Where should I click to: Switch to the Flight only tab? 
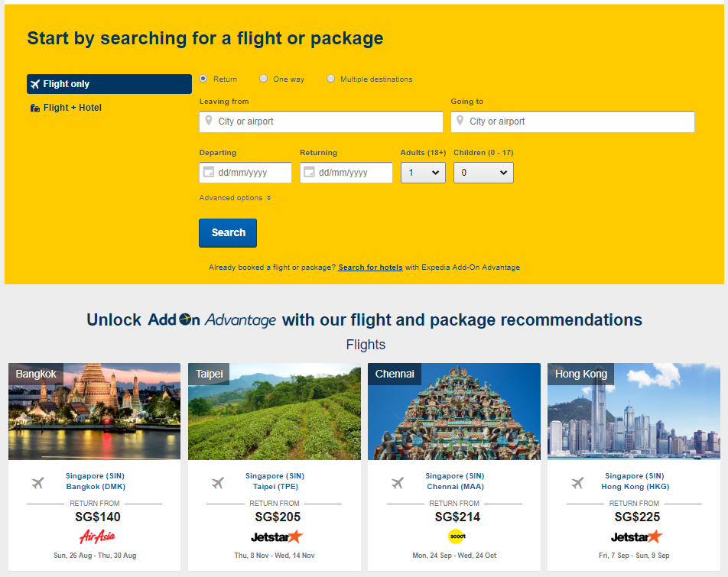[x=109, y=84]
